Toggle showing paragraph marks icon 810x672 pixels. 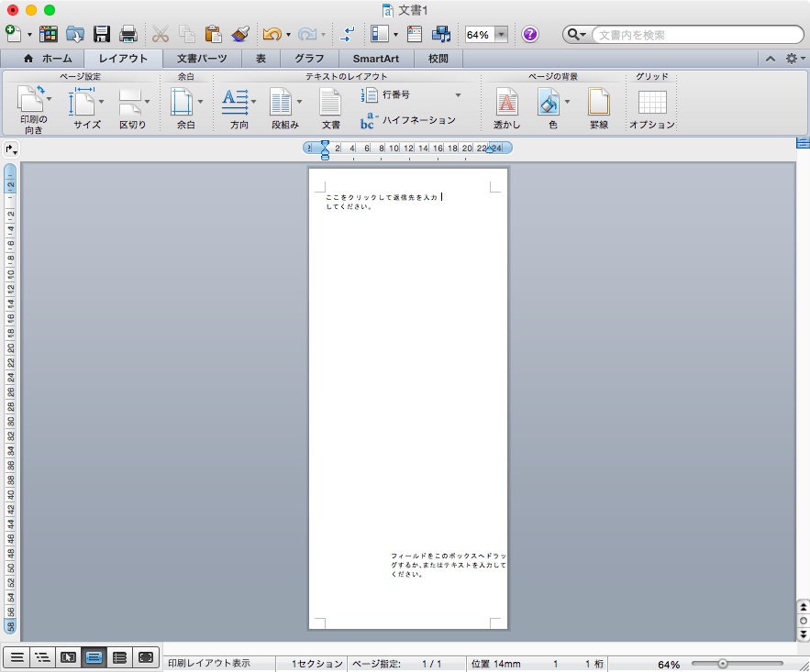point(349,34)
